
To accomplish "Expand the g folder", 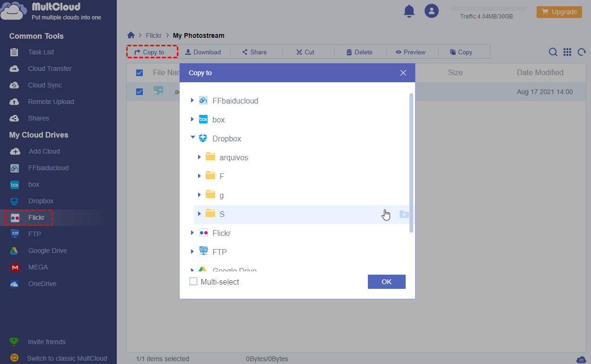I will (200, 195).
